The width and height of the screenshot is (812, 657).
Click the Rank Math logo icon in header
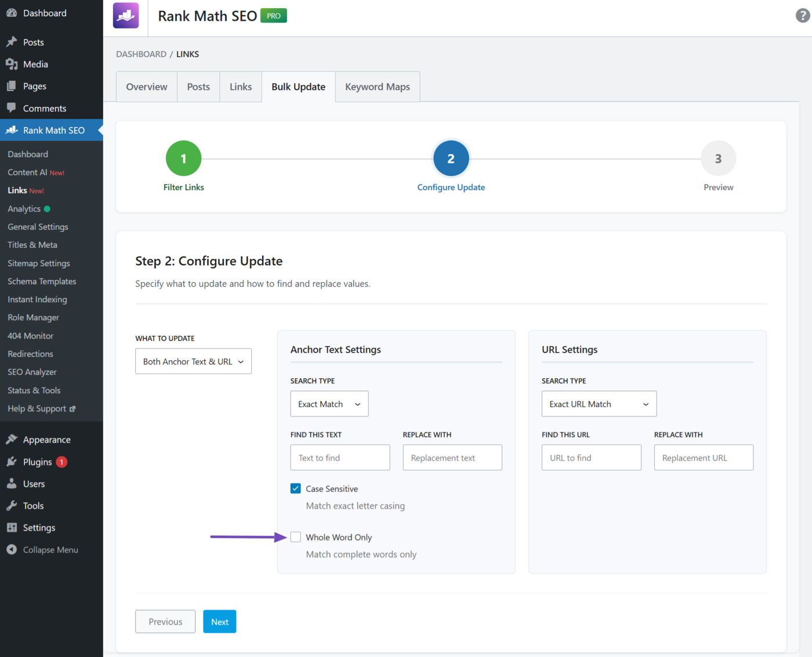[126, 16]
